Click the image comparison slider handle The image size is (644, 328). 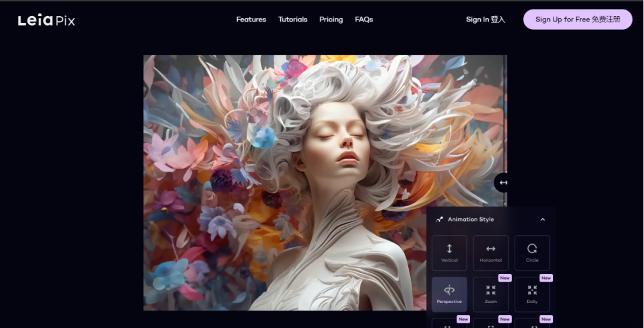[503, 183]
